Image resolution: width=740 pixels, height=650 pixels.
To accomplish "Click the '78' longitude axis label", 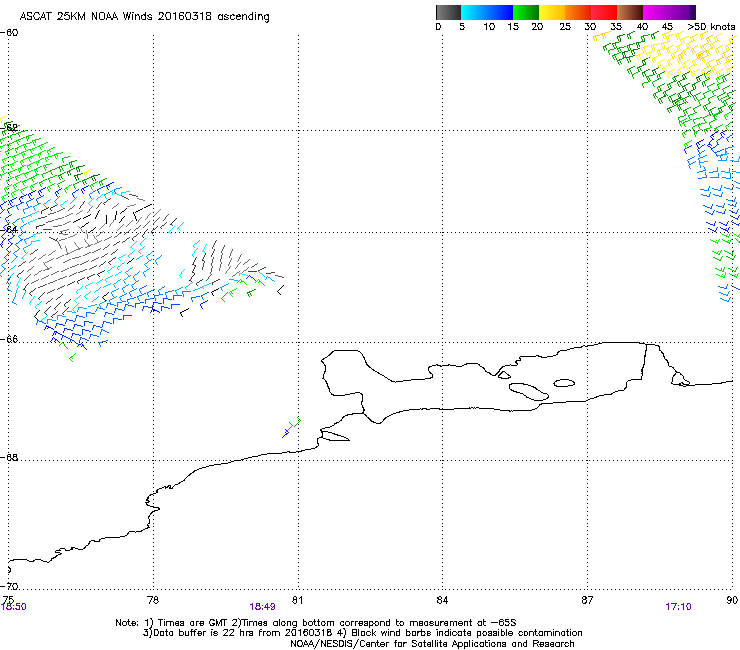I will pos(153,600).
